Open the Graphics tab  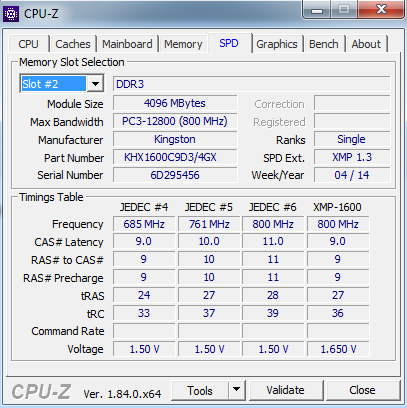(x=277, y=44)
